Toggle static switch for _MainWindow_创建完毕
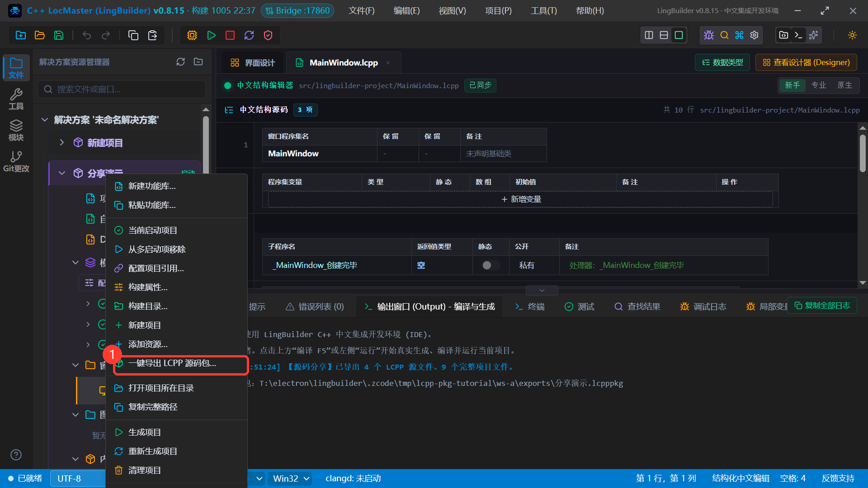Screen dimensions: 868x488 tap(491, 265)
